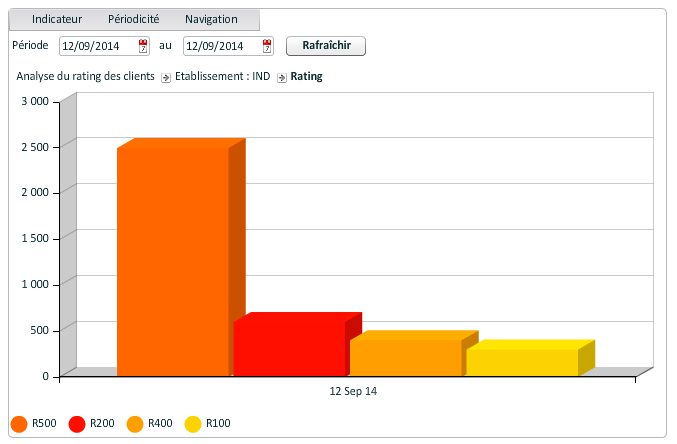Open the Indicateur menu
This screenshot has width=677, height=444.
(57, 19)
